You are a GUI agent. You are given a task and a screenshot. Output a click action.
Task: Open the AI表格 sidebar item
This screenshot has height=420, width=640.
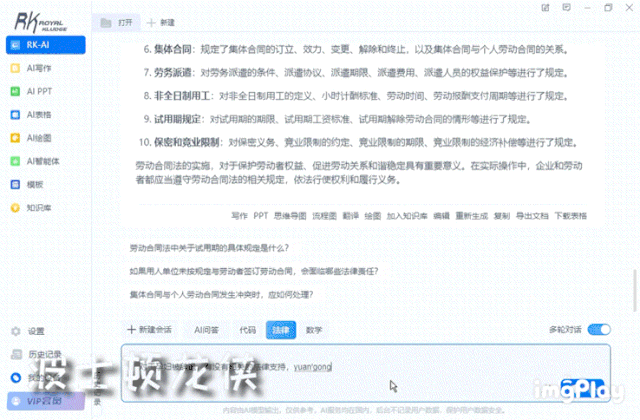click(x=31, y=115)
